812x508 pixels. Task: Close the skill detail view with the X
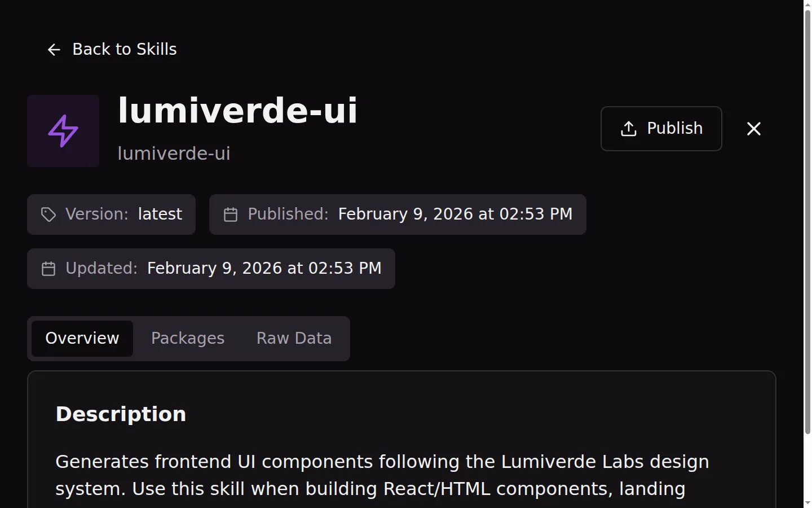pos(753,129)
